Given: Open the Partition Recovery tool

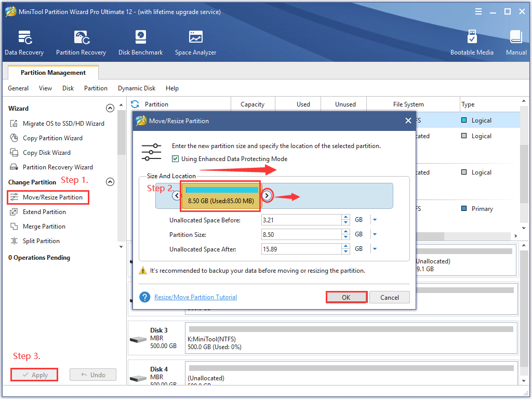Looking at the screenshot, I should point(81,42).
